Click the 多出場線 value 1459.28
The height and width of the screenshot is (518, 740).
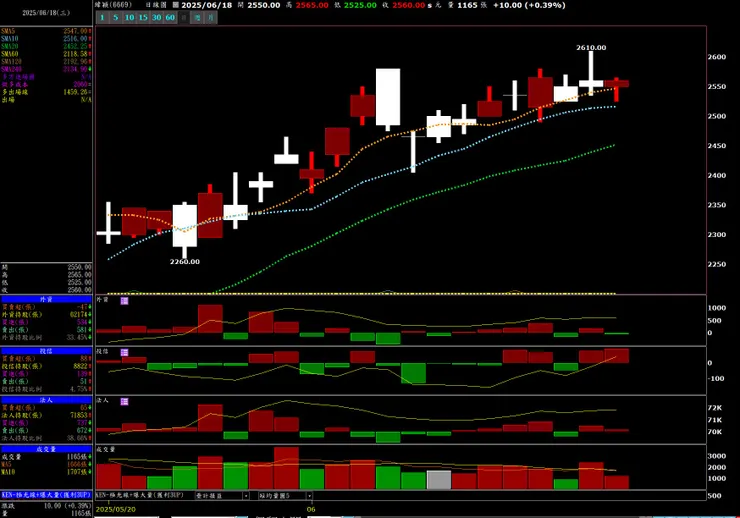point(77,92)
